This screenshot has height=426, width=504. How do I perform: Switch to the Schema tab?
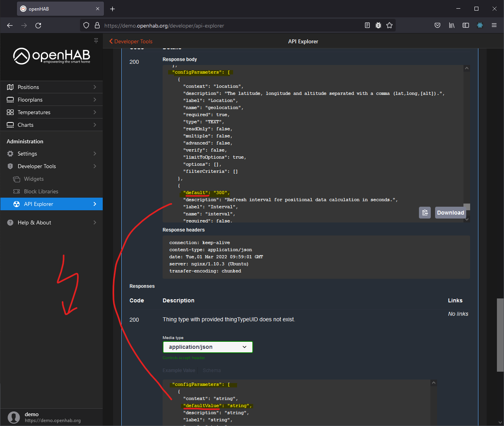(x=212, y=370)
